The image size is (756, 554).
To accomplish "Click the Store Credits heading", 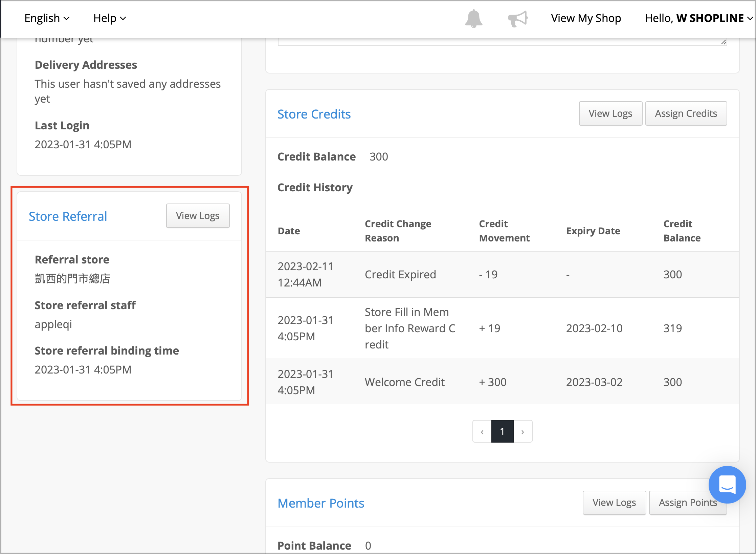I will coord(314,114).
